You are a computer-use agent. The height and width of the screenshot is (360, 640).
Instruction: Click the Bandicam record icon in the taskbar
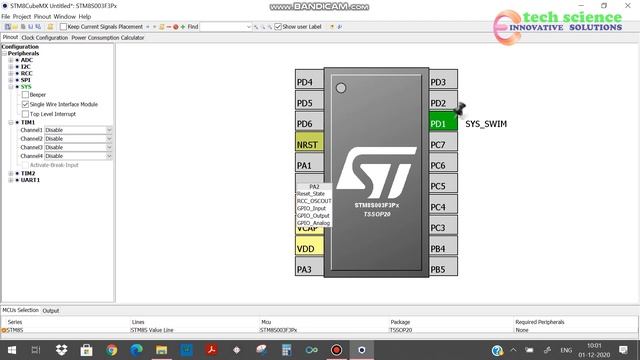(x=336, y=350)
